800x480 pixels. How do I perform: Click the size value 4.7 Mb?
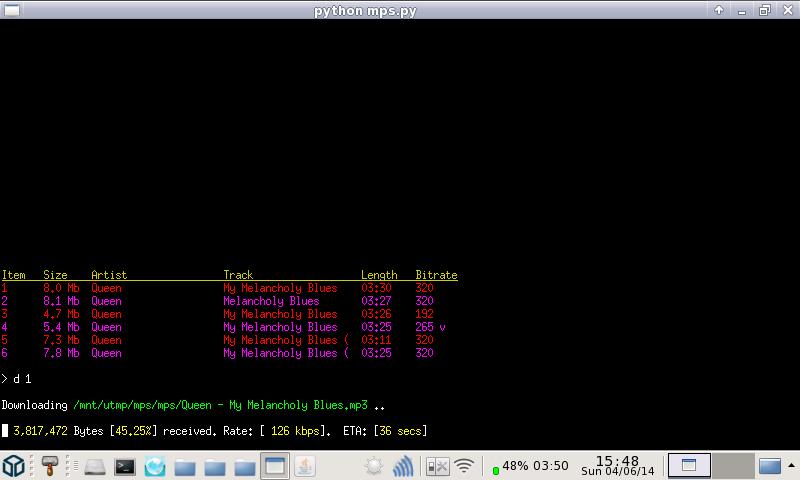coord(61,314)
